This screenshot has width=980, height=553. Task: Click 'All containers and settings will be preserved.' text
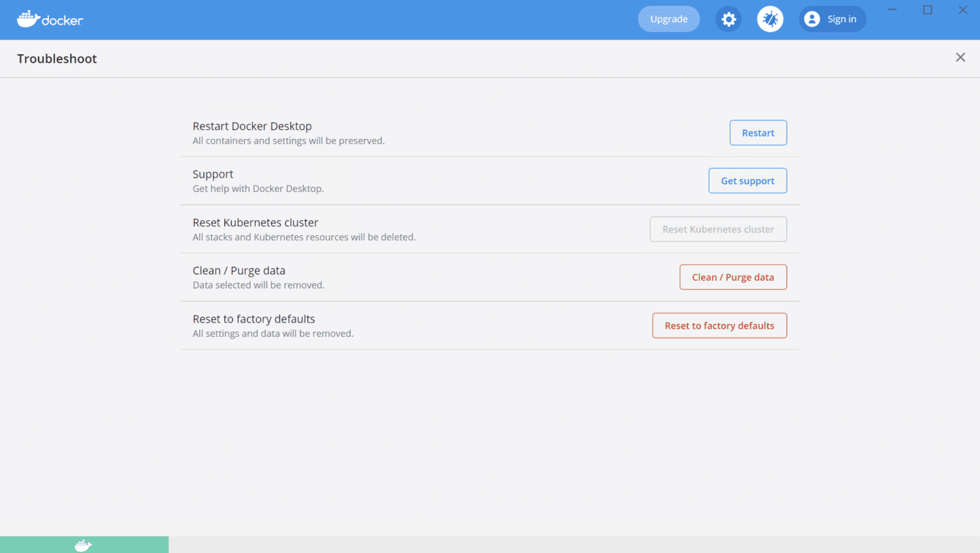point(289,141)
